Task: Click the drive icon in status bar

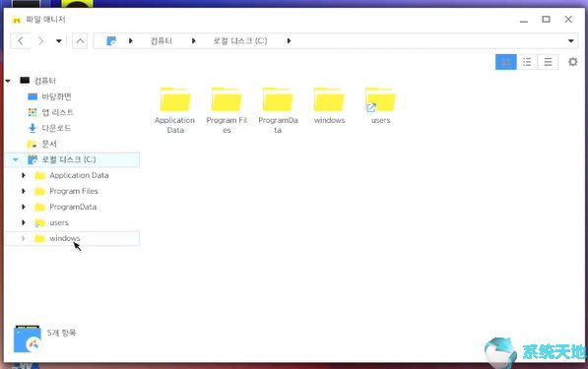Action: pos(27,339)
